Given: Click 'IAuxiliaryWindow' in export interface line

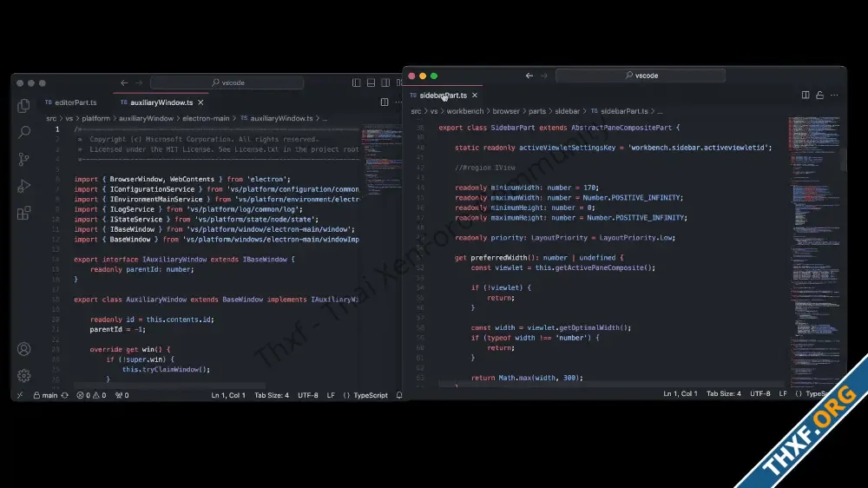Looking at the screenshot, I should [x=174, y=260].
